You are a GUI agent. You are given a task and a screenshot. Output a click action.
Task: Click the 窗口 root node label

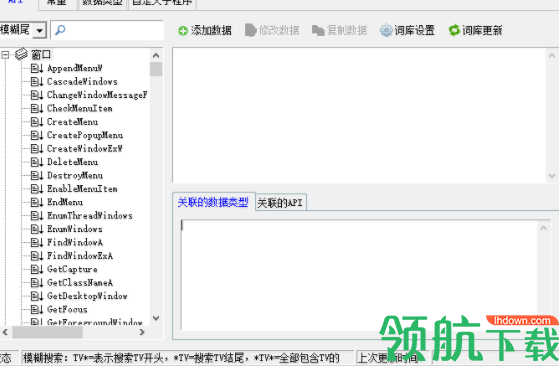click(x=41, y=55)
